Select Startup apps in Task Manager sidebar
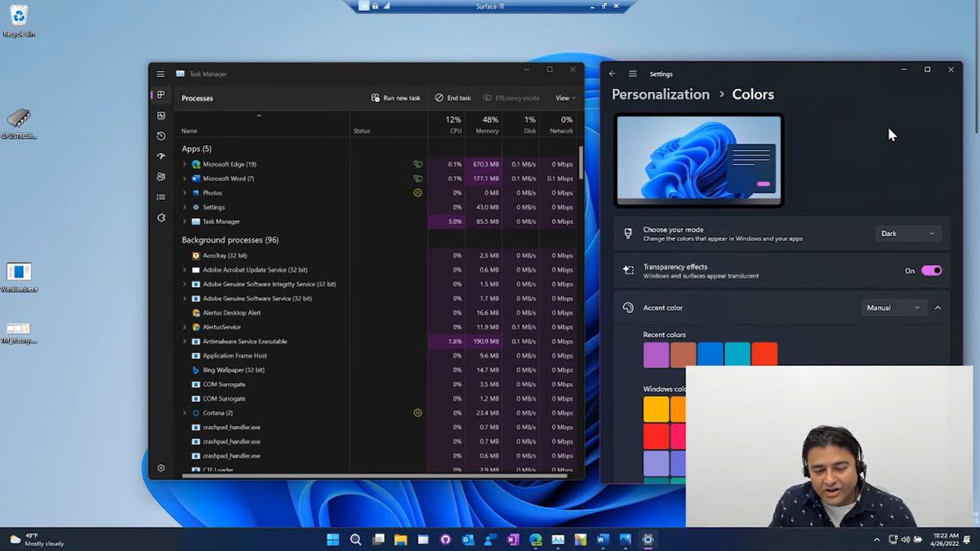 161,156
